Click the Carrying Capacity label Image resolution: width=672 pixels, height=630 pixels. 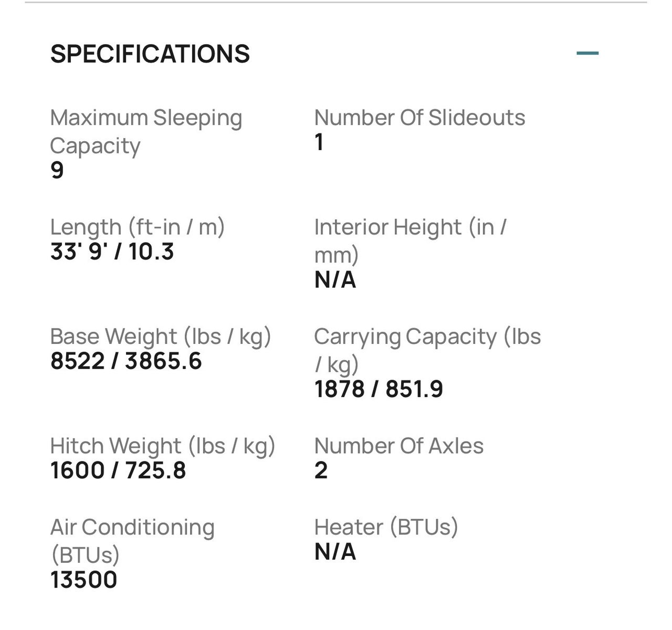click(x=427, y=350)
